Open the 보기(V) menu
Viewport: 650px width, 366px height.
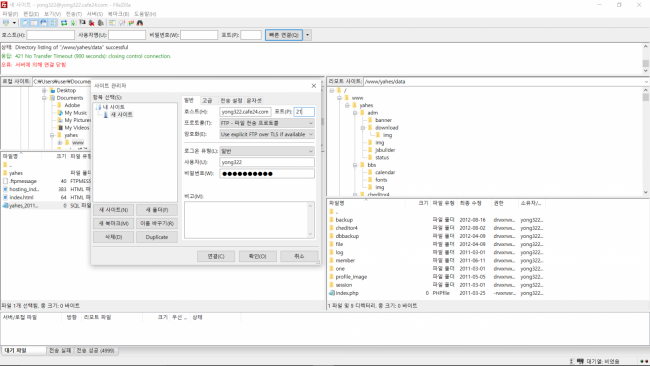tap(52, 14)
